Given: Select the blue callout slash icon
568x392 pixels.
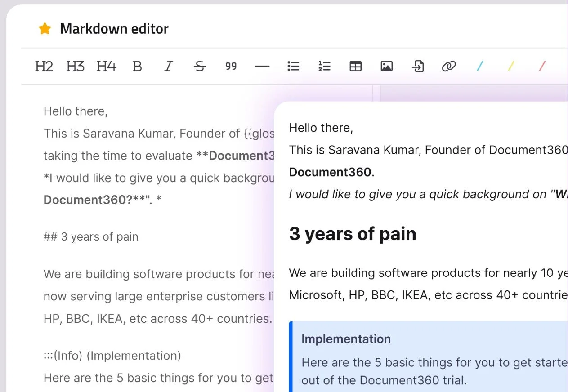Looking at the screenshot, I should point(480,66).
